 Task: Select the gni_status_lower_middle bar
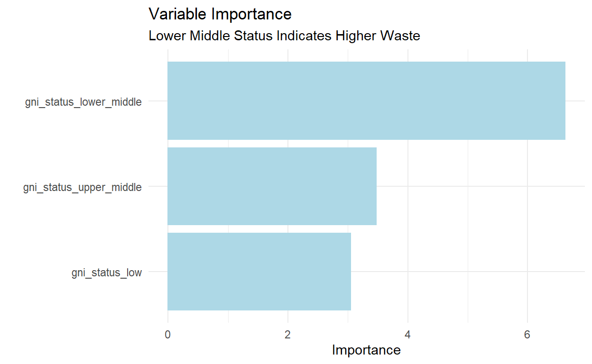[366, 101]
